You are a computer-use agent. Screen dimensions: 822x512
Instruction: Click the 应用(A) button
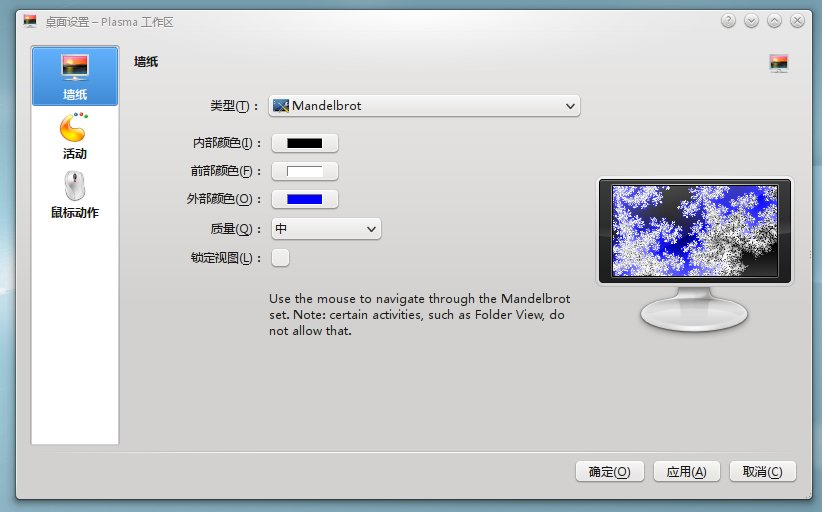click(x=687, y=472)
